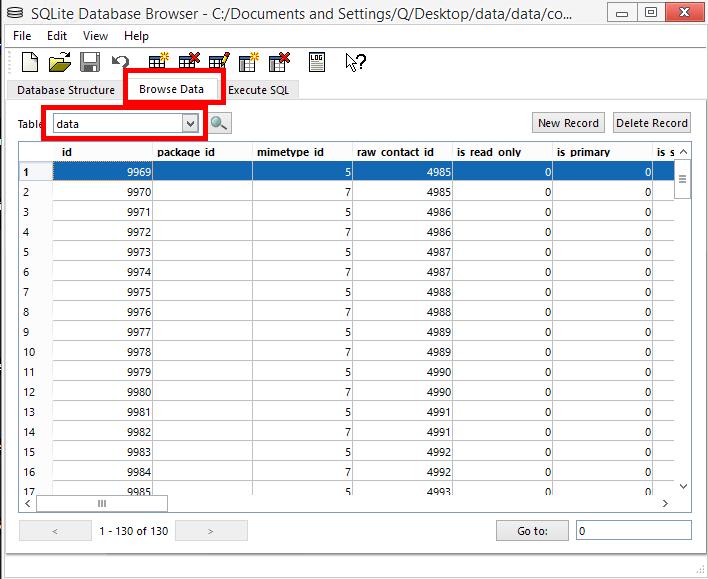Click the magnifying glass Find icon

click(x=219, y=123)
